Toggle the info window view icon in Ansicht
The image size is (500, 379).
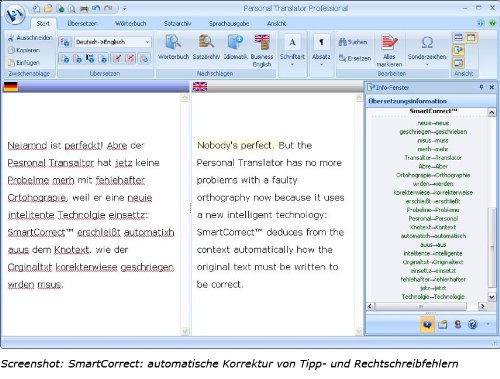(459, 50)
